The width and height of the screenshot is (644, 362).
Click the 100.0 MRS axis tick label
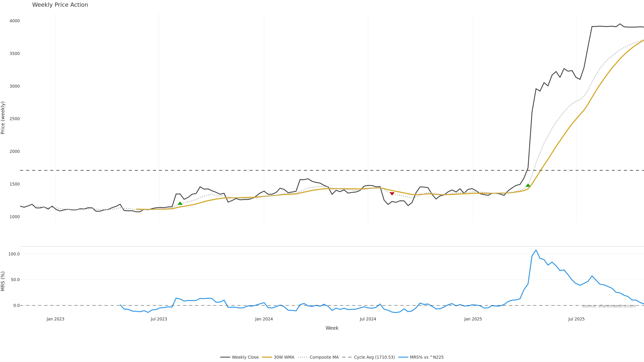(14, 254)
